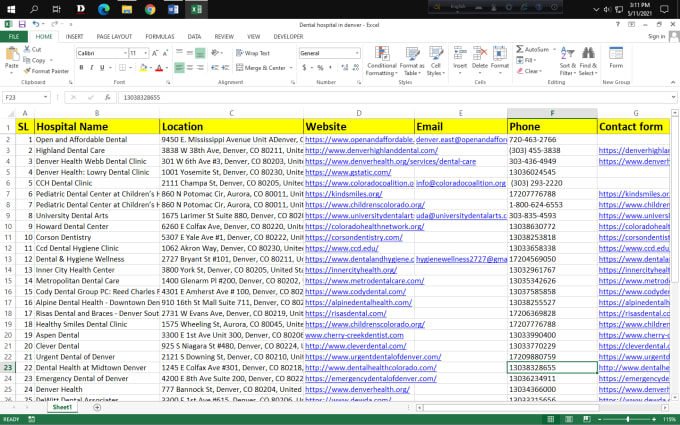The height and width of the screenshot is (425, 680).
Task: Click the Copy icon
Action: coord(27,60)
